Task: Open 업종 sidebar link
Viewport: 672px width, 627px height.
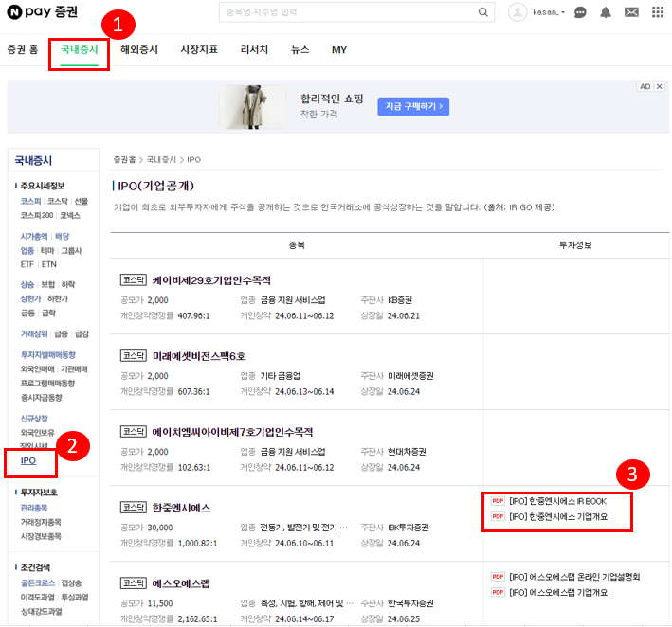Action: 27,251
